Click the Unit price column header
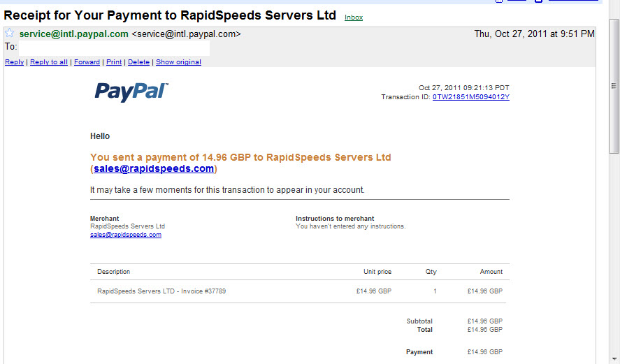Image resolution: width=620 pixels, height=364 pixels. 377,272
